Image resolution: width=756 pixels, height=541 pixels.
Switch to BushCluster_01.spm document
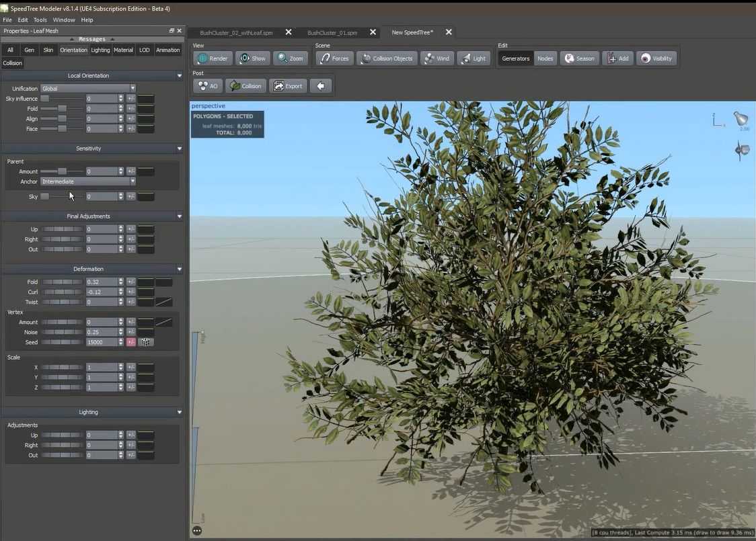[332, 33]
